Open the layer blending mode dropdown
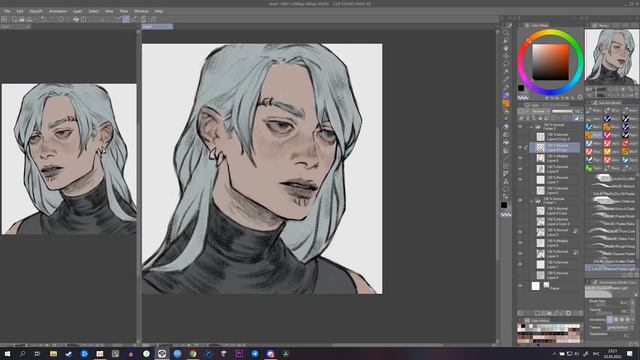This screenshot has height=360, width=640. [540, 111]
